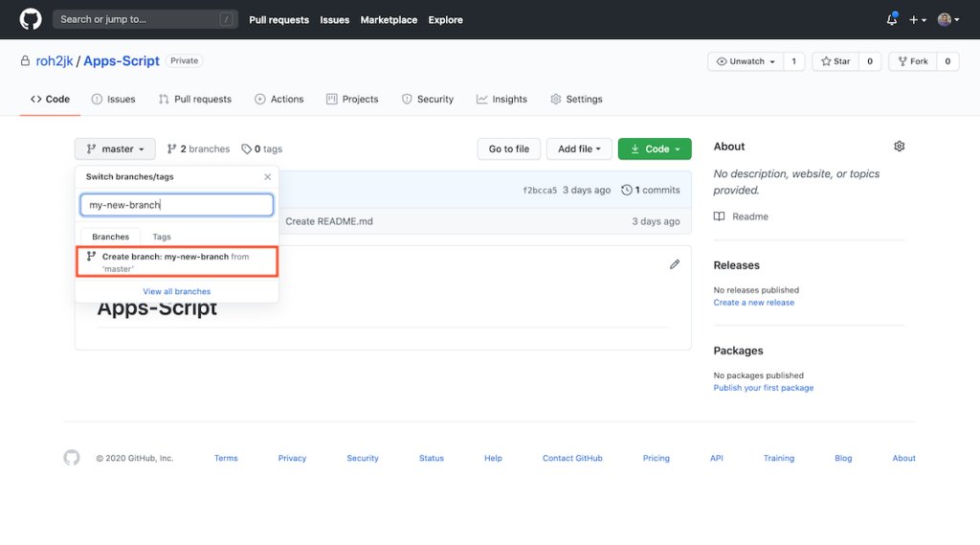Open the user avatar menu

[x=948, y=20]
